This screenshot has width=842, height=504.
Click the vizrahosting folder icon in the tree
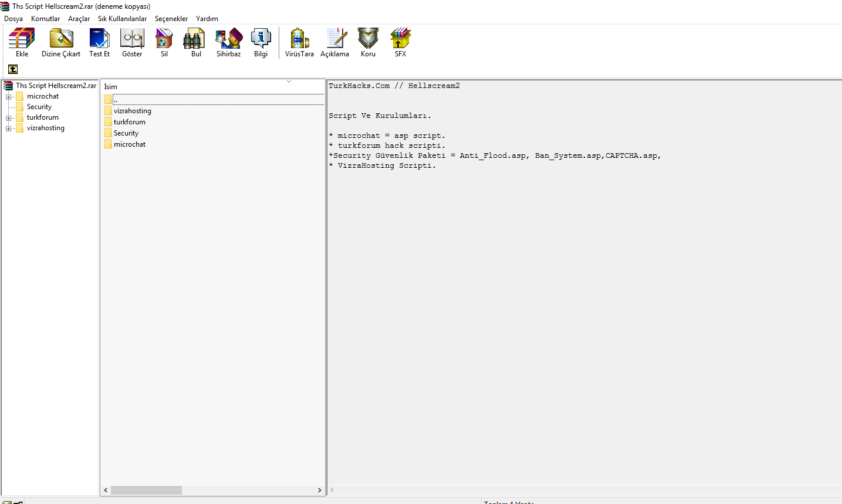(20, 128)
